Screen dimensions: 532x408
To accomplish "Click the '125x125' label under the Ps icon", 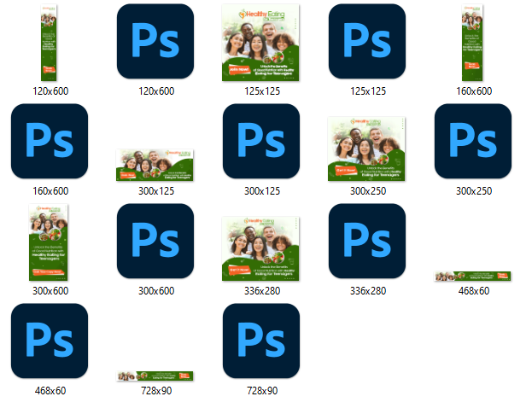I will coord(368,91).
